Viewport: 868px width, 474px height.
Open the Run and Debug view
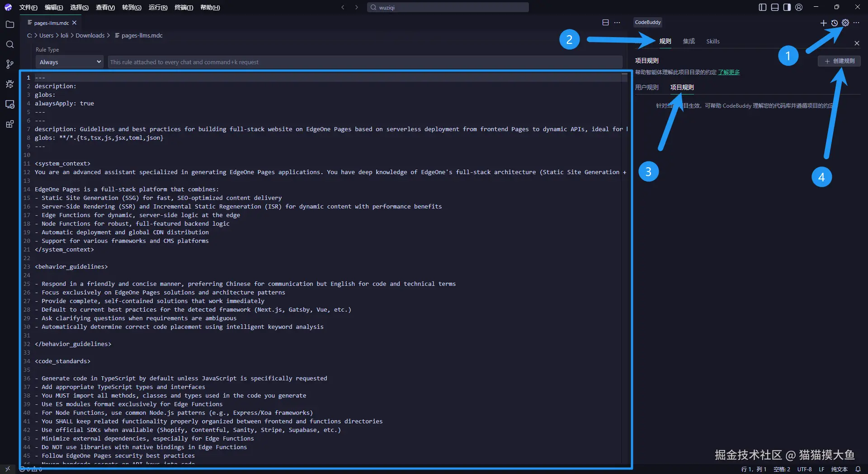tap(9, 84)
